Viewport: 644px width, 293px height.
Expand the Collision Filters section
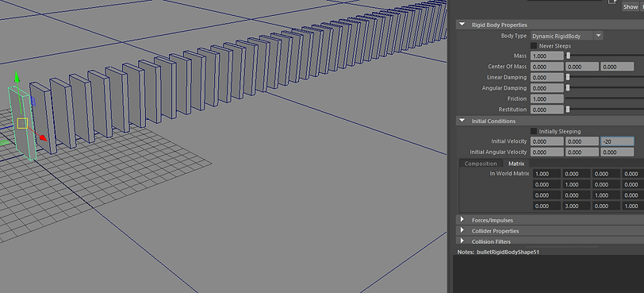point(462,241)
